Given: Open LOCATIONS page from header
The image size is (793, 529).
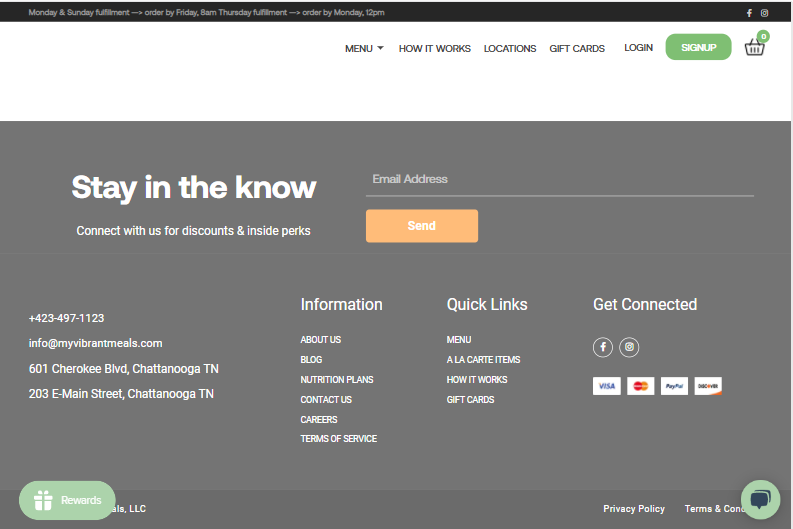Looking at the screenshot, I should [510, 49].
